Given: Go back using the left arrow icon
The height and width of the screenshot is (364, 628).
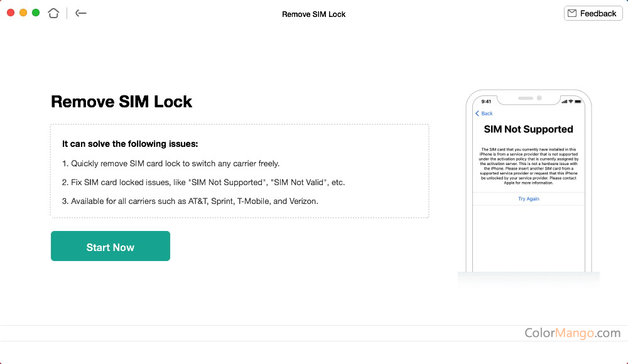Looking at the screenshot, I should coord(80,13).
